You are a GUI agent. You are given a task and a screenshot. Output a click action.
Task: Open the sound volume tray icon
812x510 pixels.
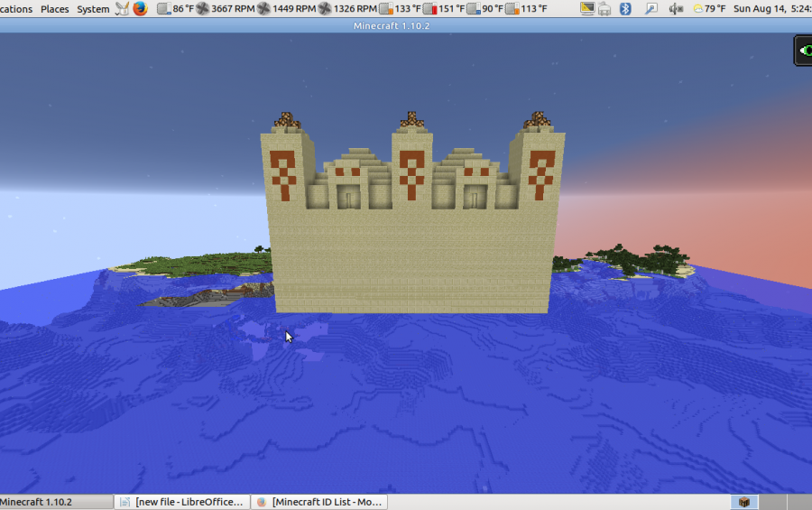tap(676, 8)
